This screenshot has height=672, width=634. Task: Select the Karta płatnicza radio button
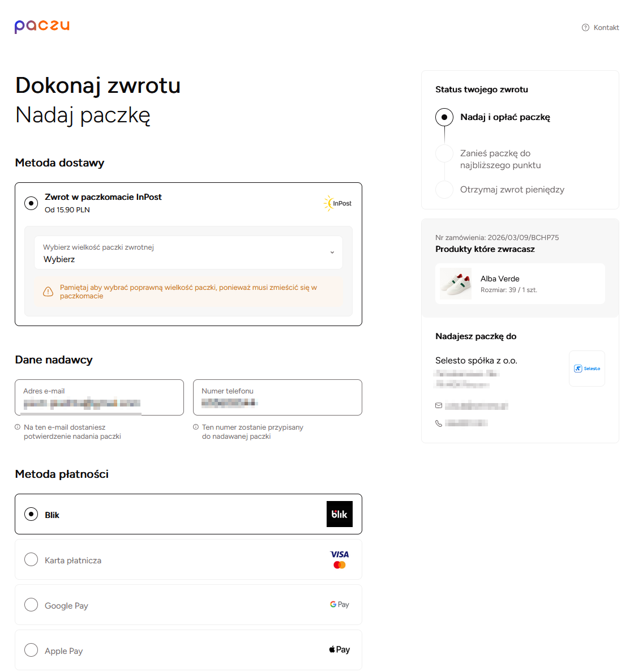point(31,559)
